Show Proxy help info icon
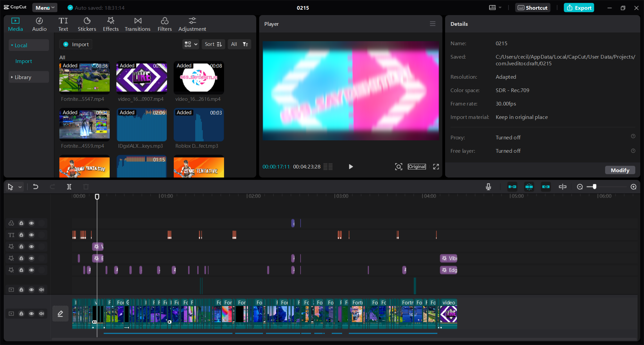The image size is (644, 345). pos(633,136)
